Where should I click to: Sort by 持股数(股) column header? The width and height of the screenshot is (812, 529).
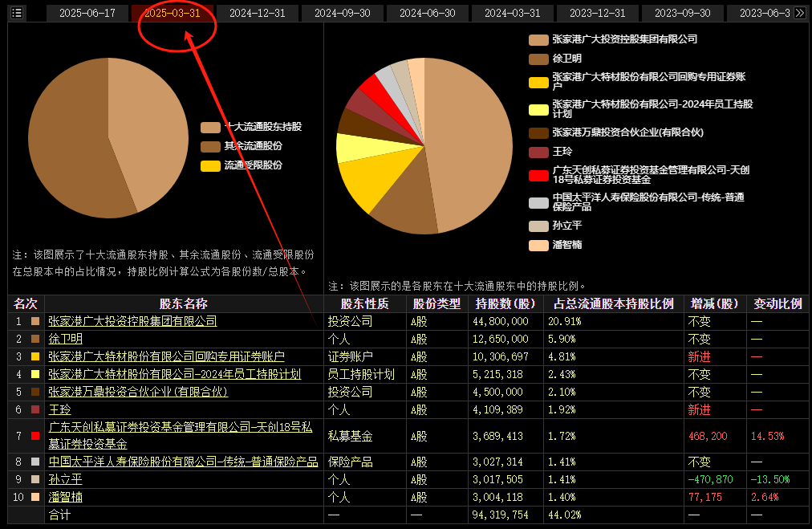pos(505,303)
